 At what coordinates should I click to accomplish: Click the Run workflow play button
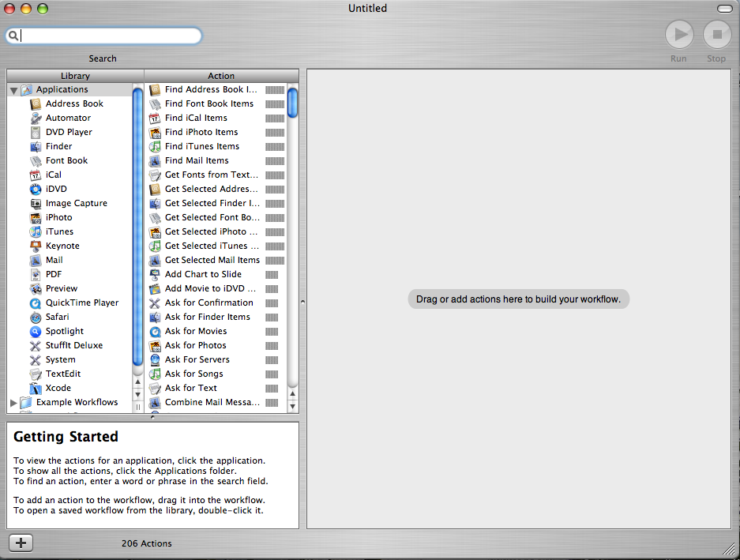[x=679, y=34]
